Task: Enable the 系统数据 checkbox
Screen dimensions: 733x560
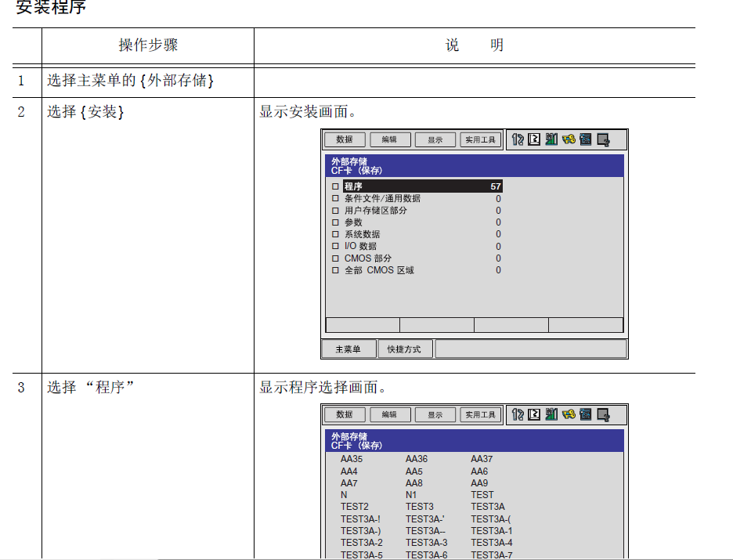Action: click(335, 234)
